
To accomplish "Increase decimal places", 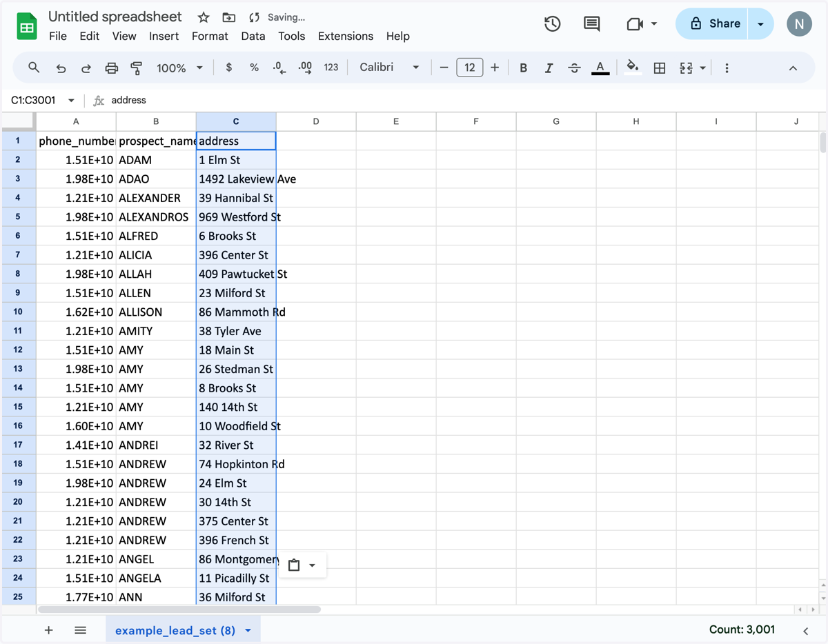I will (305, 68).
